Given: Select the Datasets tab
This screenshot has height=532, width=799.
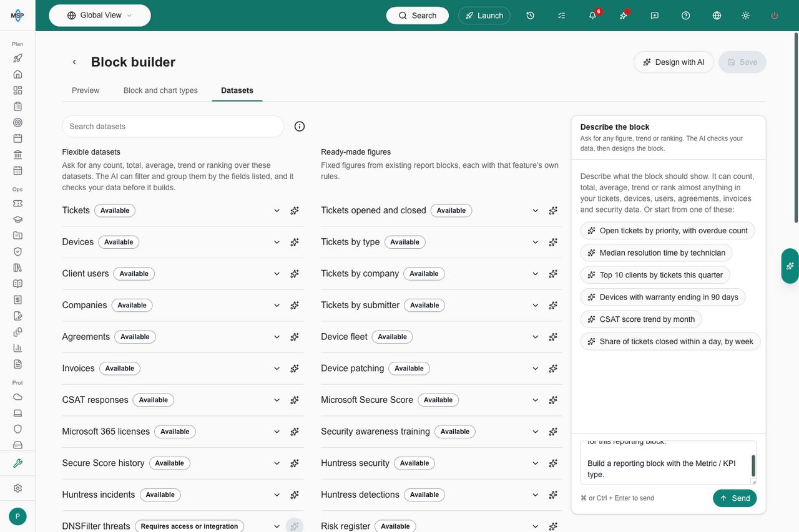Looking at the screenshot, I should 237,90.
